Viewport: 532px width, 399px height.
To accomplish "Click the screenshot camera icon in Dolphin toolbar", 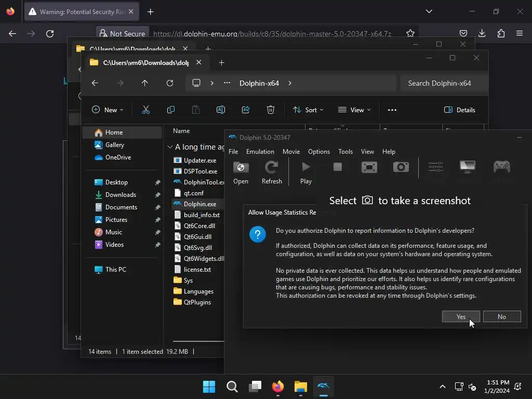I will [x=401, y=167].
